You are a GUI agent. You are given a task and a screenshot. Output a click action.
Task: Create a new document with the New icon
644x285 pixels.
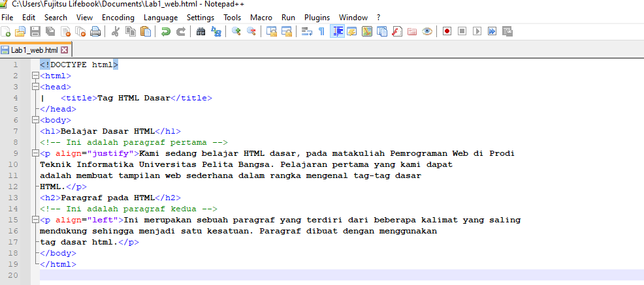6,31
